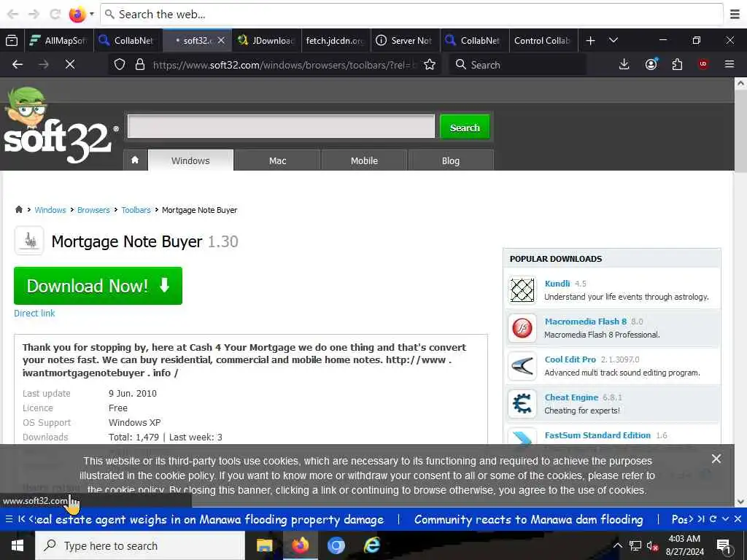The width and height of the screenshot is (747, 560).
Task: Open the Firefox account icon
Action: pos(651,64)
